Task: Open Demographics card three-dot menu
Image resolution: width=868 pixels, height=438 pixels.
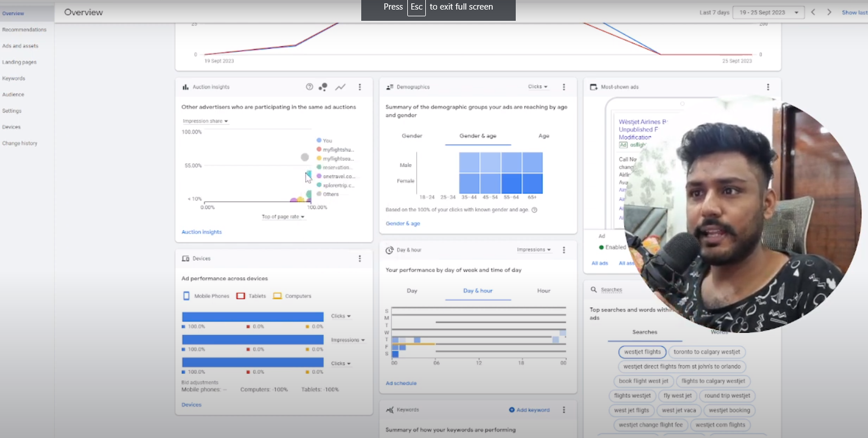Action: [x=564, y=87]
